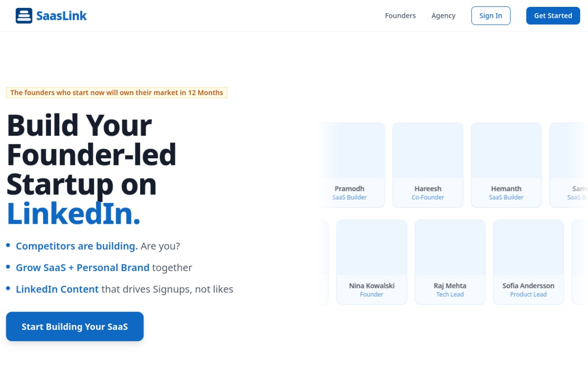Open the Founders nav item
The height and width of the screenshot is (392, 588).
tap(400, 16)
